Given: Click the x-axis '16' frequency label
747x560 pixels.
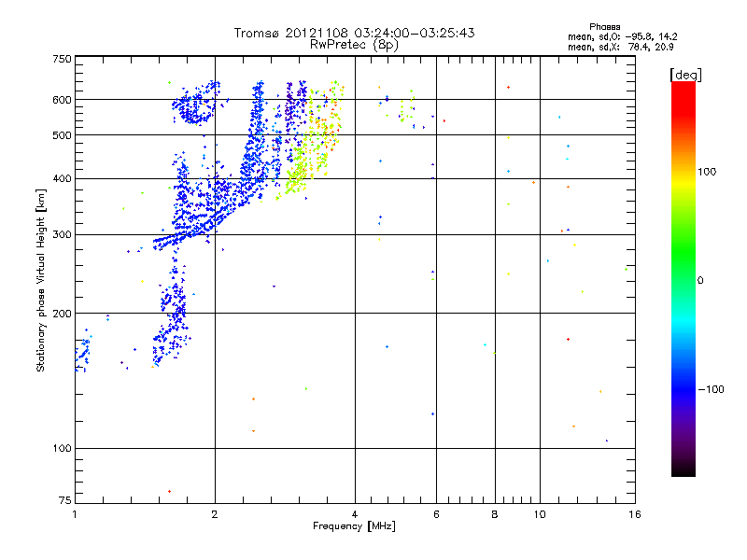Looking at the screenshot, I should click(x=635, y=514).
